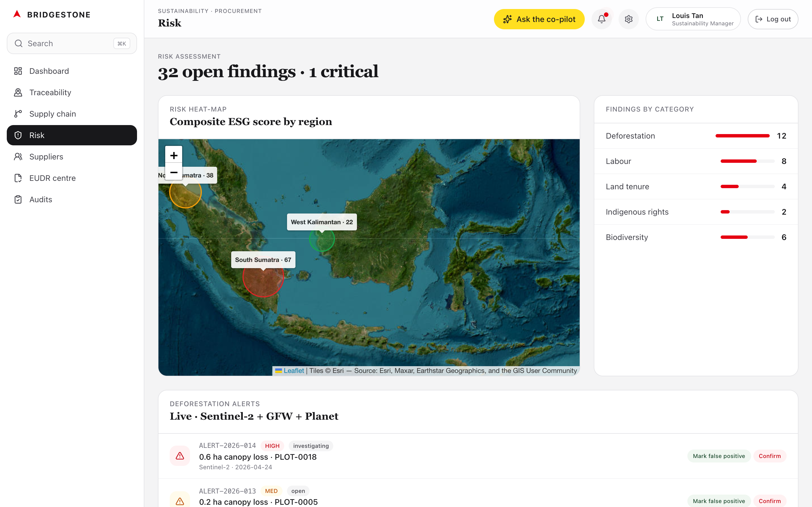Navigate to Supply chain
The height and width of the screenshot is (507, 812).
pos(52,114)
